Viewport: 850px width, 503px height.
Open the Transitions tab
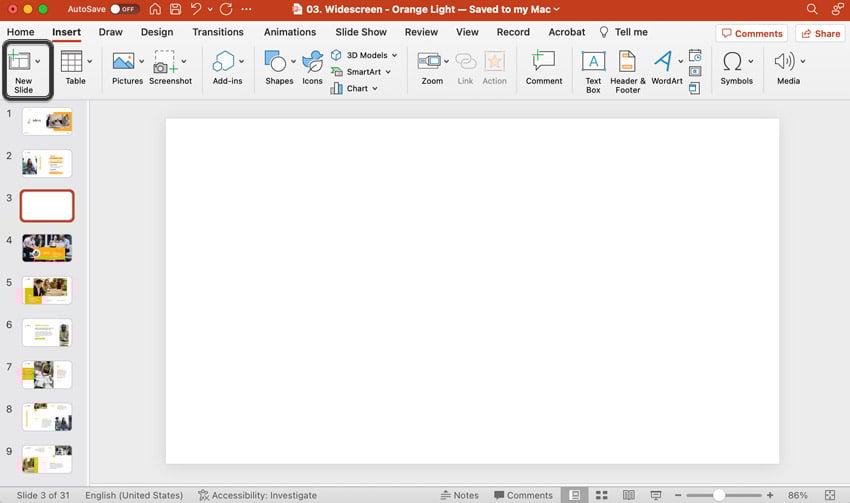217,32
